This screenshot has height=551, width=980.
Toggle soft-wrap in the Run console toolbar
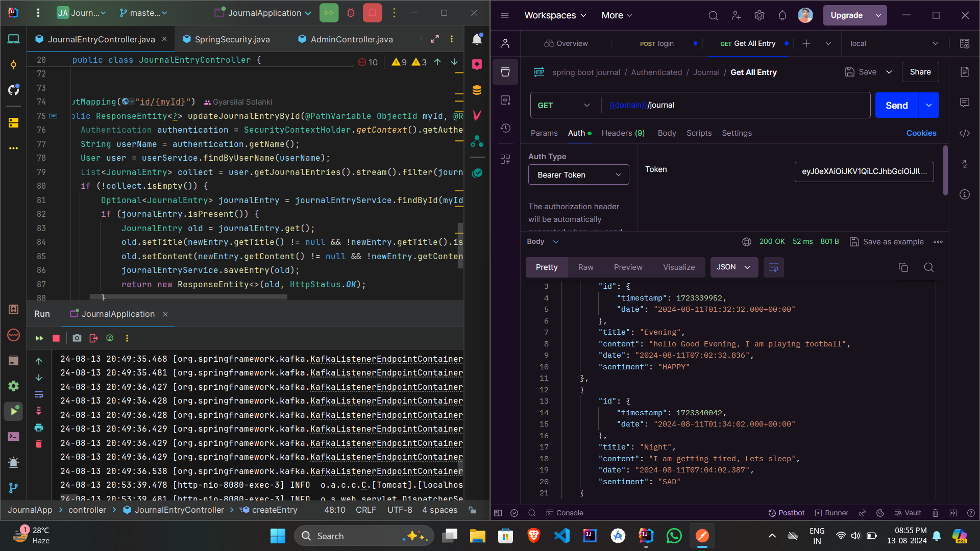(x=39, y=394)
